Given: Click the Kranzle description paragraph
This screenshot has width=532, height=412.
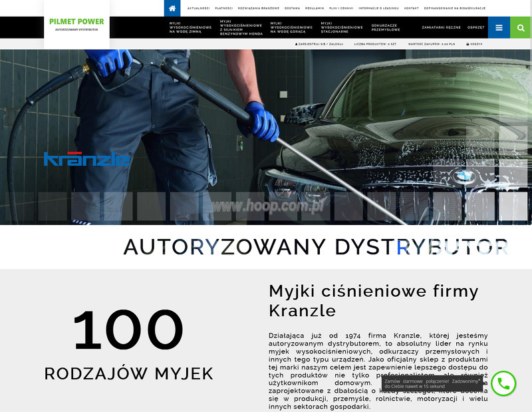Looking at the screenshot, I should (x=378, y=371).
